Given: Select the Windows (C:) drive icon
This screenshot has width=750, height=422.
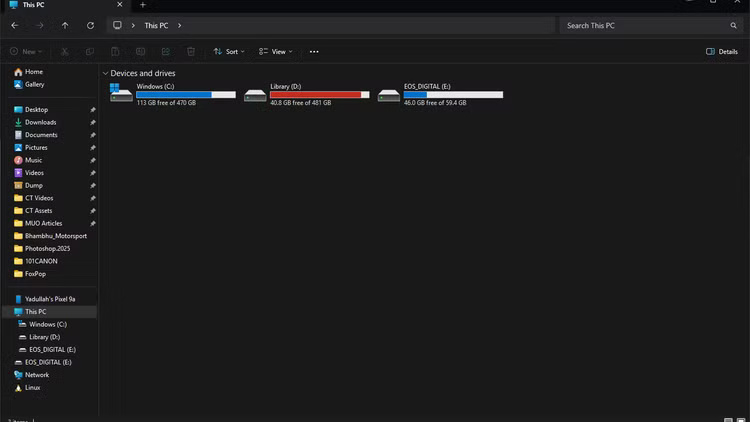Looking at the screenshot, I should click(121, 93).
